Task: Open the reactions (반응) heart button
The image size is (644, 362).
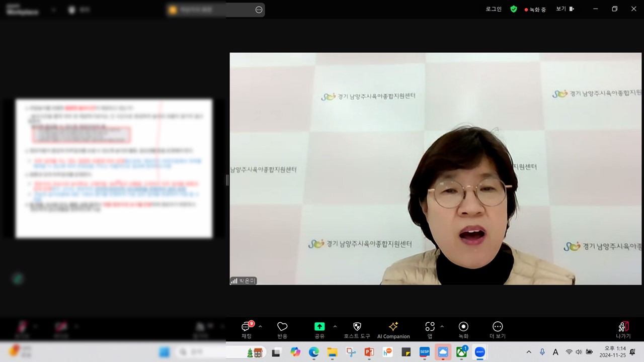Action: (282, 330)
